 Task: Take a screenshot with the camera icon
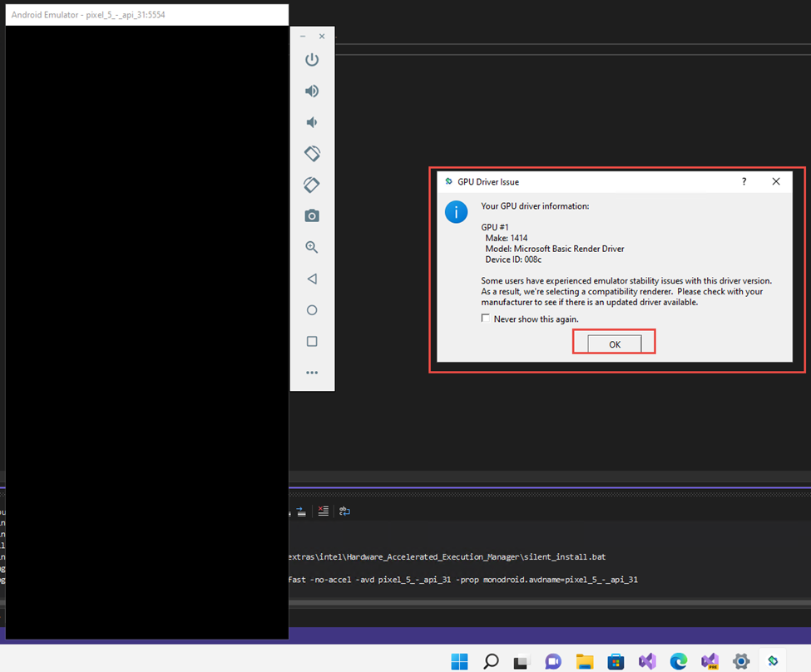312,215
